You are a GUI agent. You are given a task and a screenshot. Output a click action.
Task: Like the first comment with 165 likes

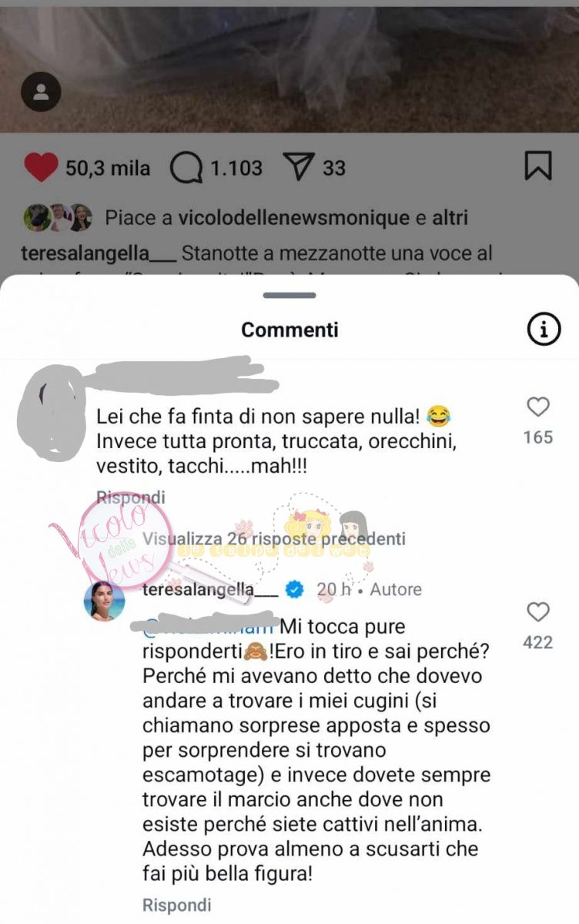(537, 407)
